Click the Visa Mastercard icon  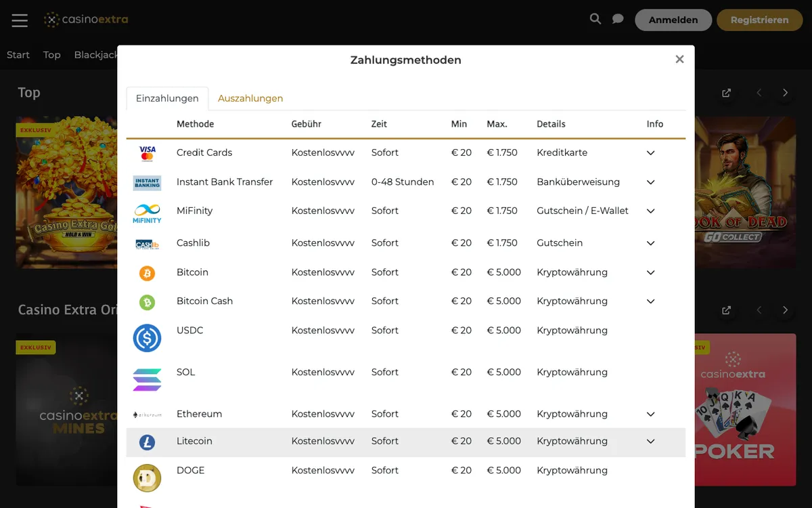click(147, 153)
